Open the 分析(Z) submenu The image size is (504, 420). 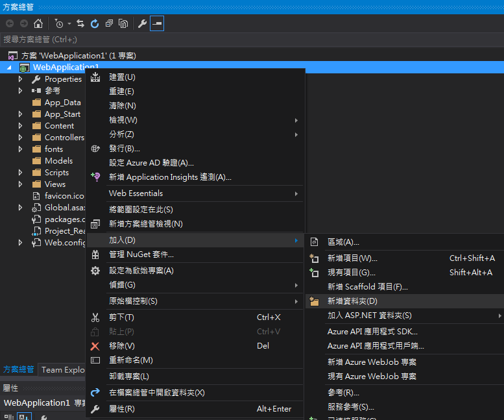click(x=195, y=134)
